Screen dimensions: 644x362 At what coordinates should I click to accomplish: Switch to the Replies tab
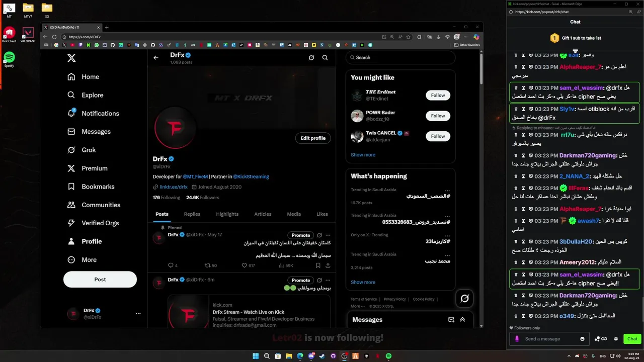pyautogui.click(x=192, y=214)
